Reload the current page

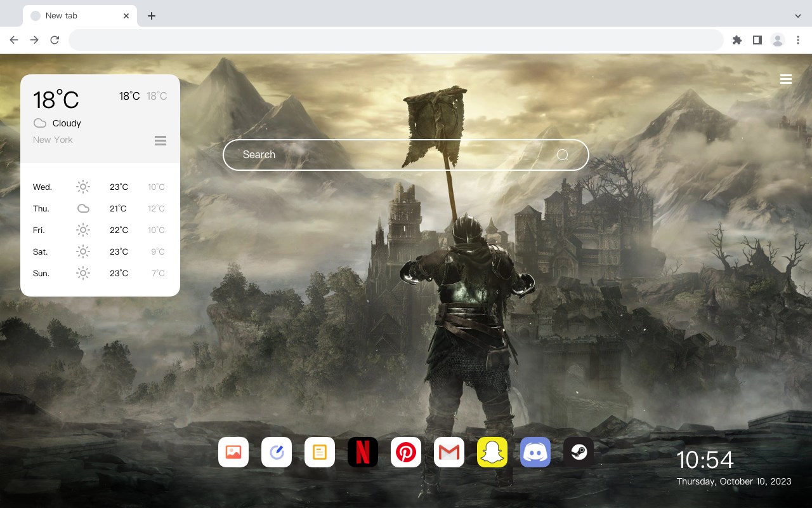[x=55, y=40]
